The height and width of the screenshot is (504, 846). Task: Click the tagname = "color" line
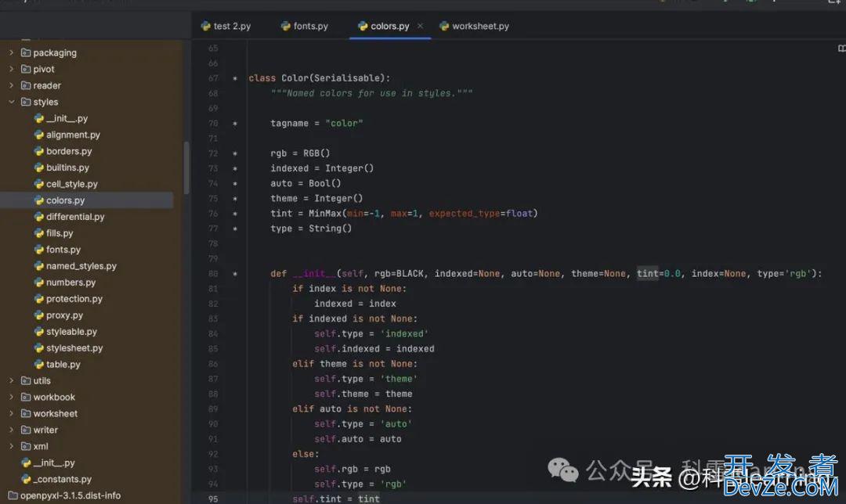tap(316, 124)
